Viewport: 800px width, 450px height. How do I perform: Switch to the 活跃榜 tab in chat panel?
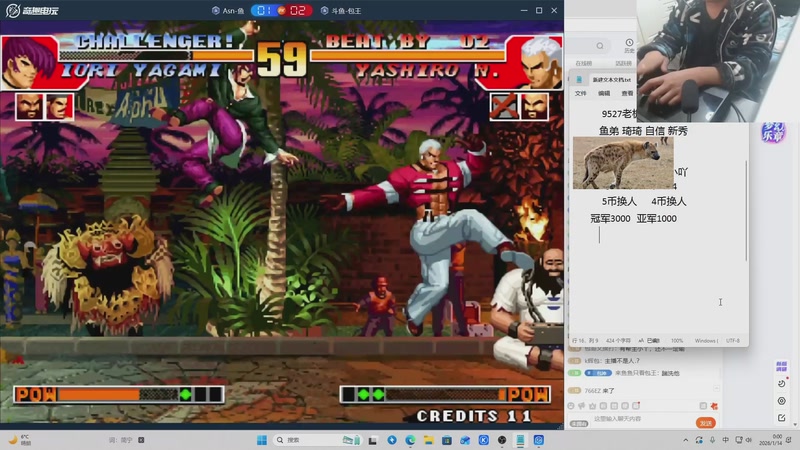[623, 63]
